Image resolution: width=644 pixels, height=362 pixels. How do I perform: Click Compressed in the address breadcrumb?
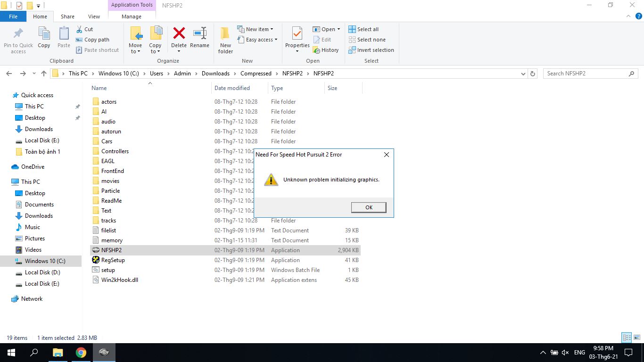(x=256, y=74)
